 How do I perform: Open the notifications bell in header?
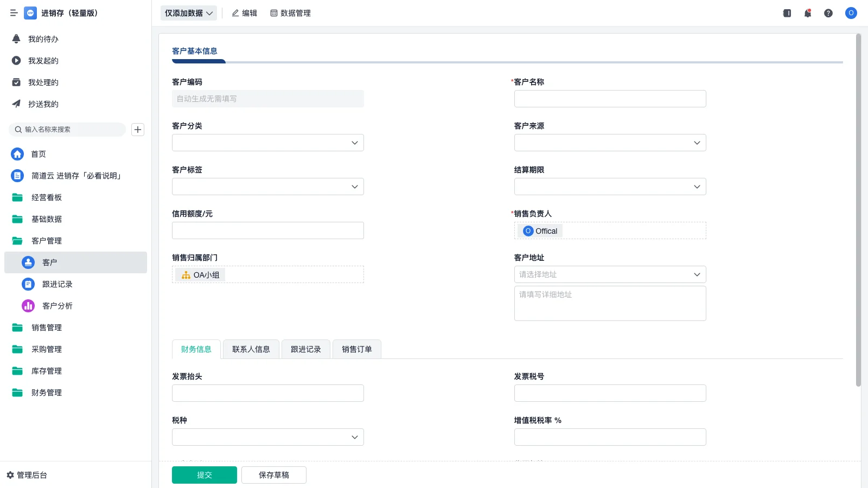[x=808, y=13]
